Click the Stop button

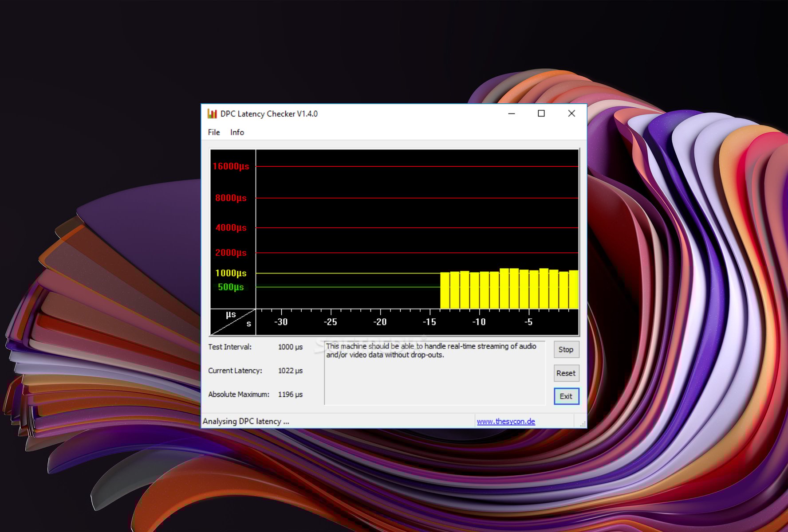[566, 349]
